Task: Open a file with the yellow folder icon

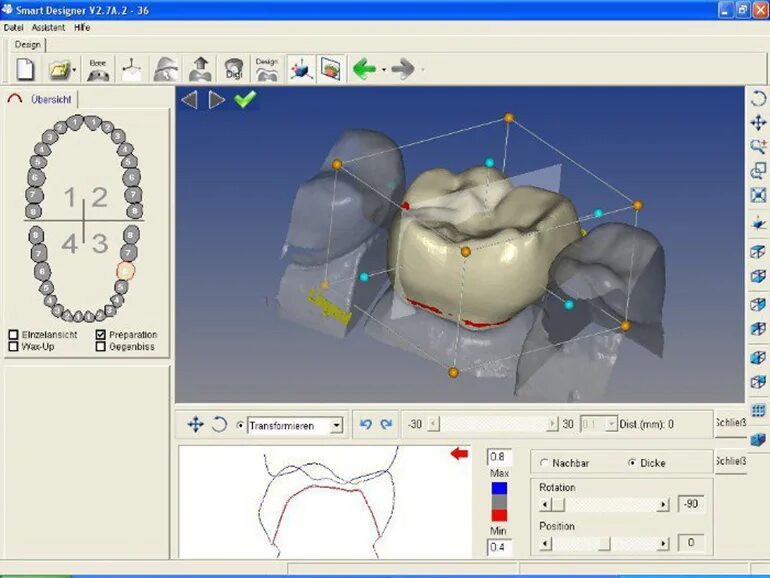Action: [59, 70]
